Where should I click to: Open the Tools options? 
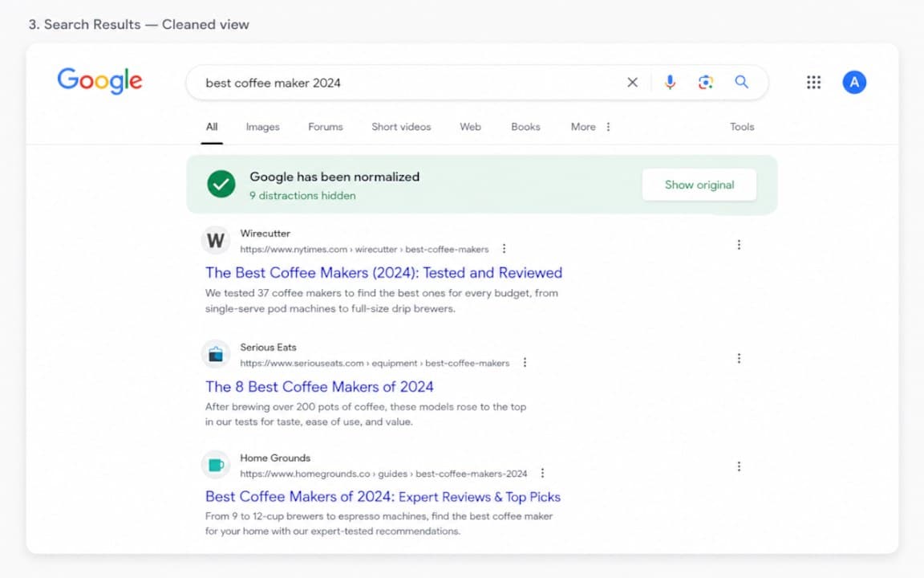click(x=742, y=127)
